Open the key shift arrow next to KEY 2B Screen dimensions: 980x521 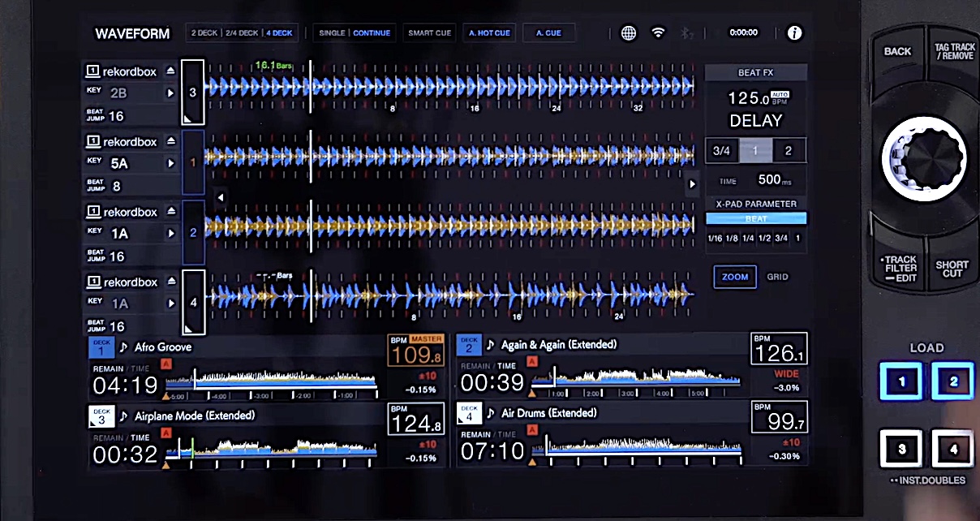pyautogui.click(x=170, y=93)
